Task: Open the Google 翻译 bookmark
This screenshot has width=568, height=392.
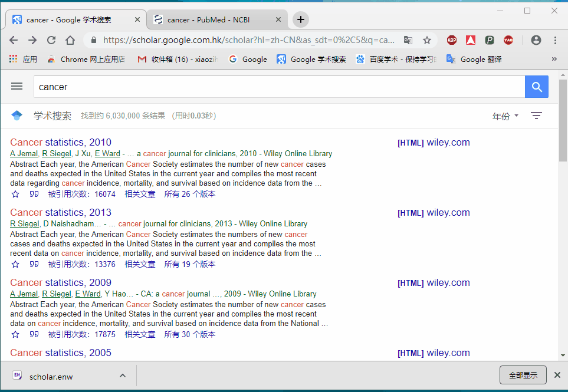Action: 474,59
